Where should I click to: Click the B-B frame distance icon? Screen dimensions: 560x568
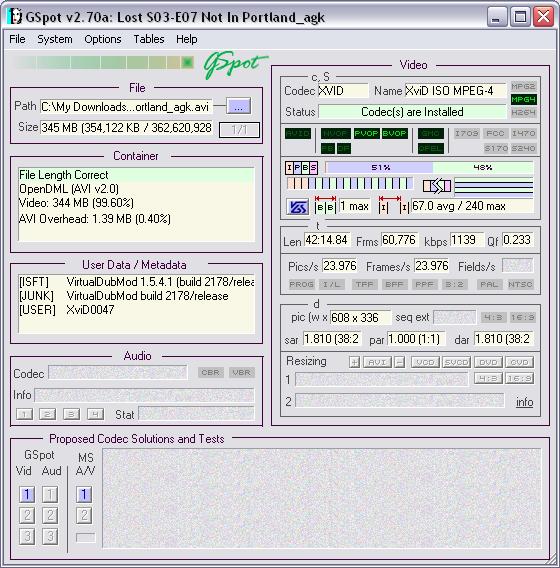[325, 206]
